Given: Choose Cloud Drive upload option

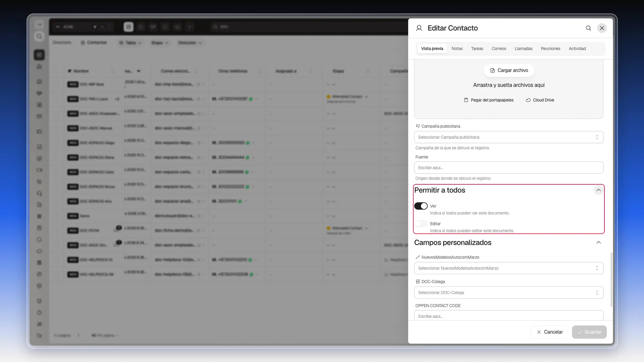Looking at the screenshot, I should point(540,100).
